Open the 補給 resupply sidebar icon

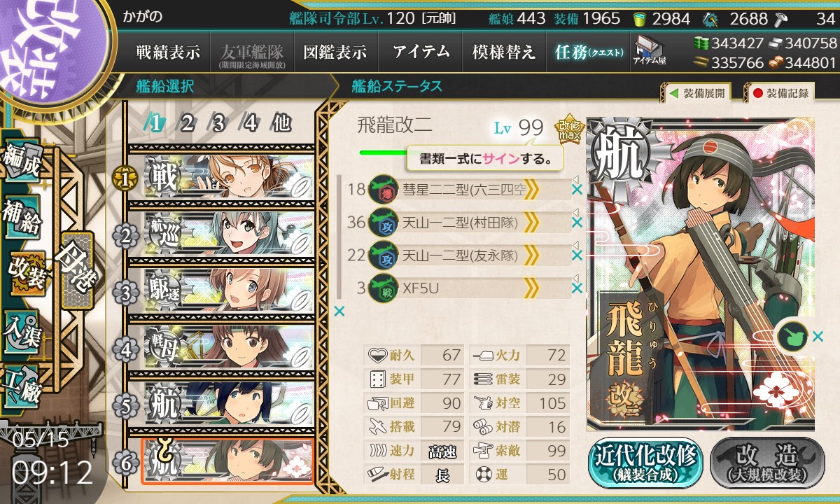(x=22, y=216)
